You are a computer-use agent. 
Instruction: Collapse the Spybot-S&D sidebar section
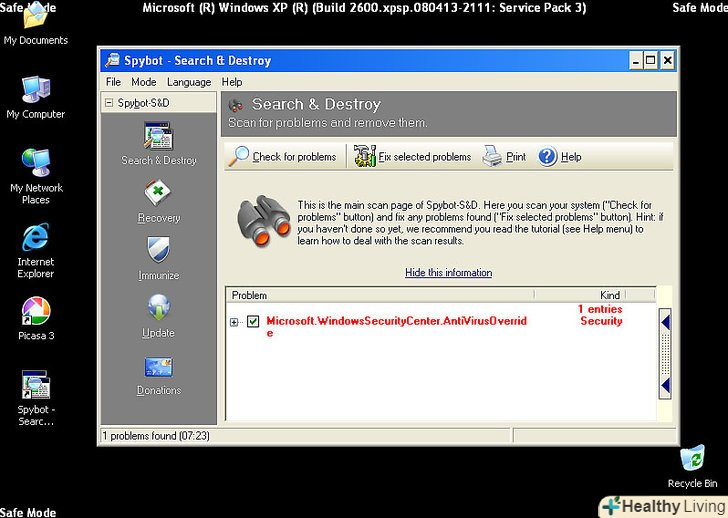109,103
